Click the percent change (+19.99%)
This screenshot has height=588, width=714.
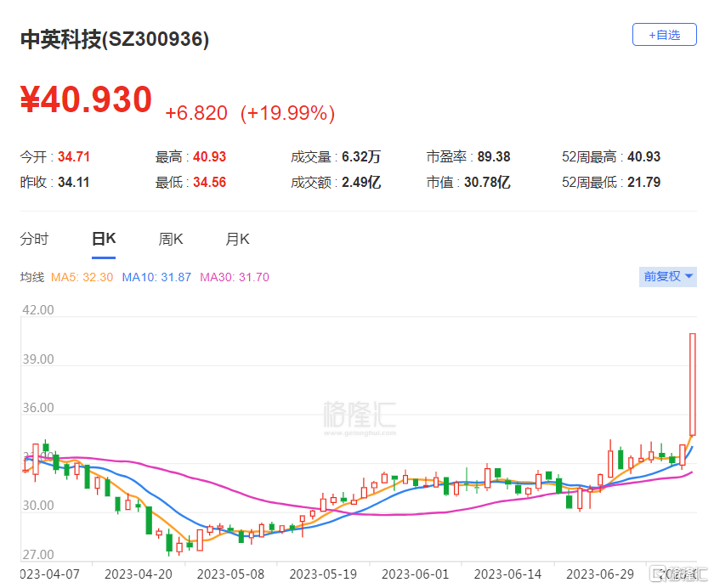tap(288, 113)
